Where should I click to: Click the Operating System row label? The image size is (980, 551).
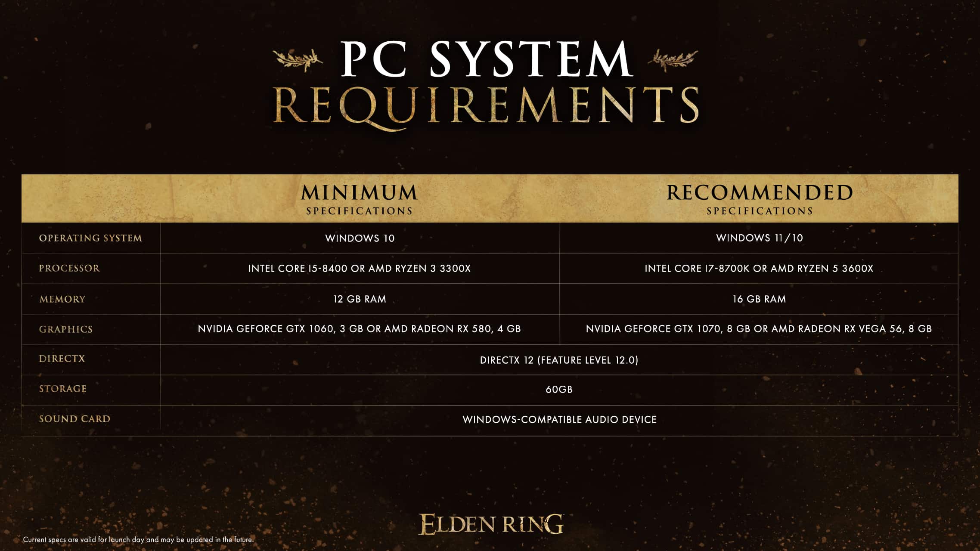[x=90, y=238]
